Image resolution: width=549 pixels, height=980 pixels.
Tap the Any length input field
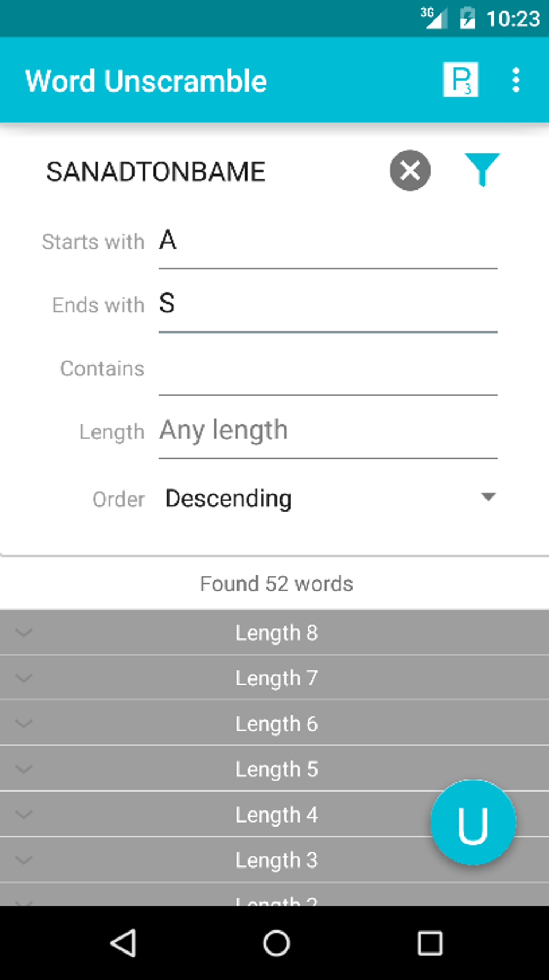pyautogui.click(x=327, y=431)
